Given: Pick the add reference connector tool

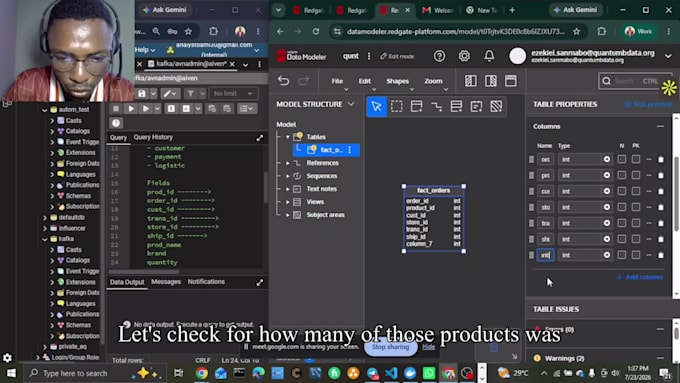Looking at the screenshot, I should 436,106.
